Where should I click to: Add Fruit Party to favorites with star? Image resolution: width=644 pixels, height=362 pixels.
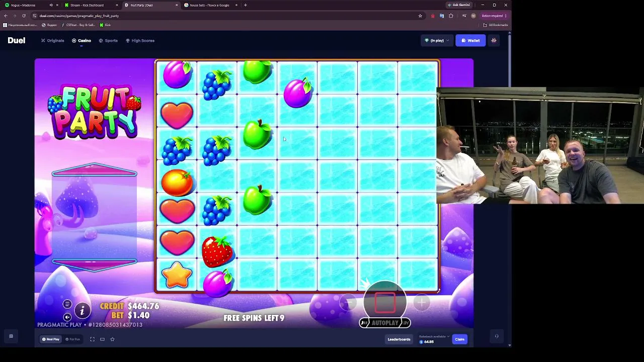pyautogui.click(x=112, y=339)
